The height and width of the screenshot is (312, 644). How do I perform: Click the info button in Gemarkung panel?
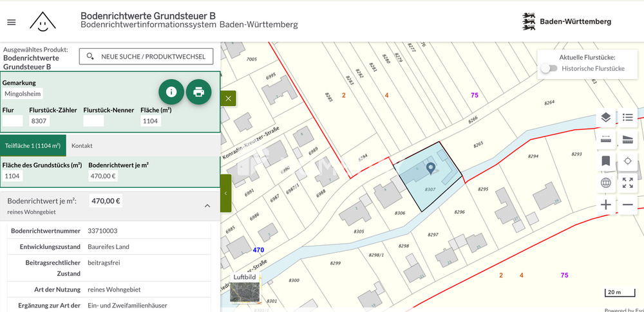coord(171,92)
